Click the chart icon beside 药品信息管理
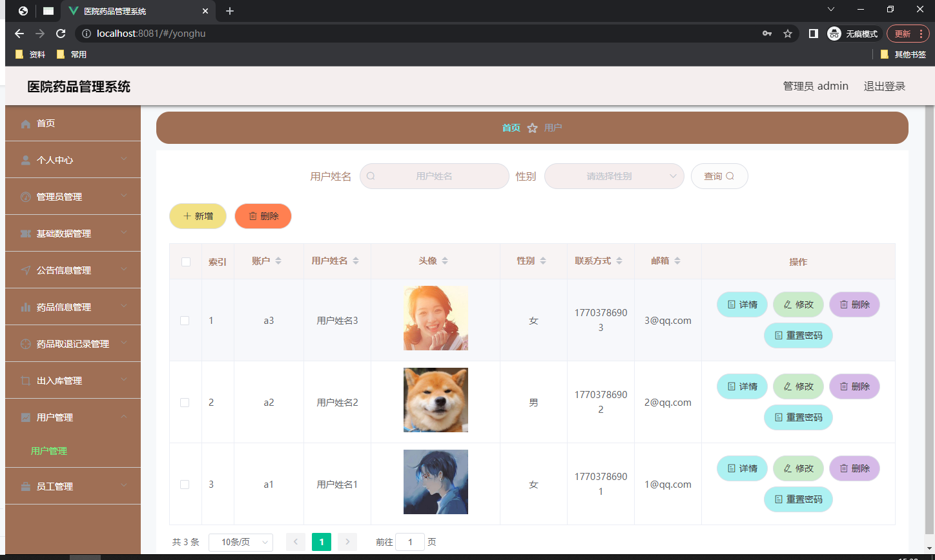 click(x=25, y=306)
